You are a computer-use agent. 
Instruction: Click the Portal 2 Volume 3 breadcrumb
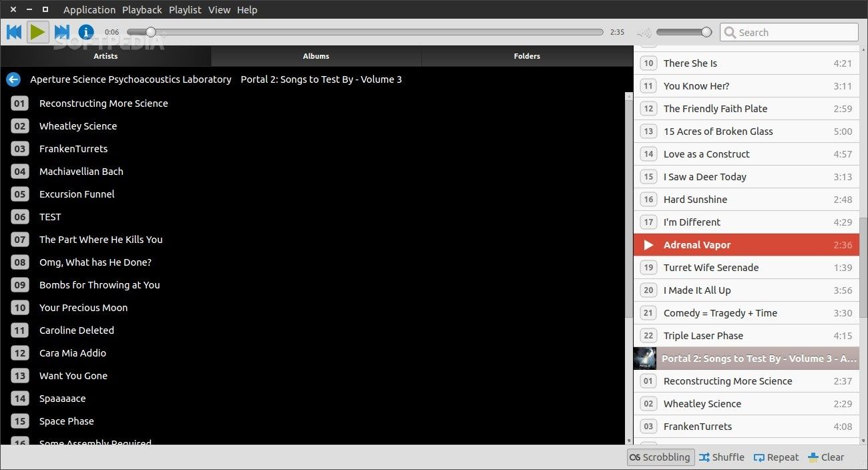[x=321, y=79]
